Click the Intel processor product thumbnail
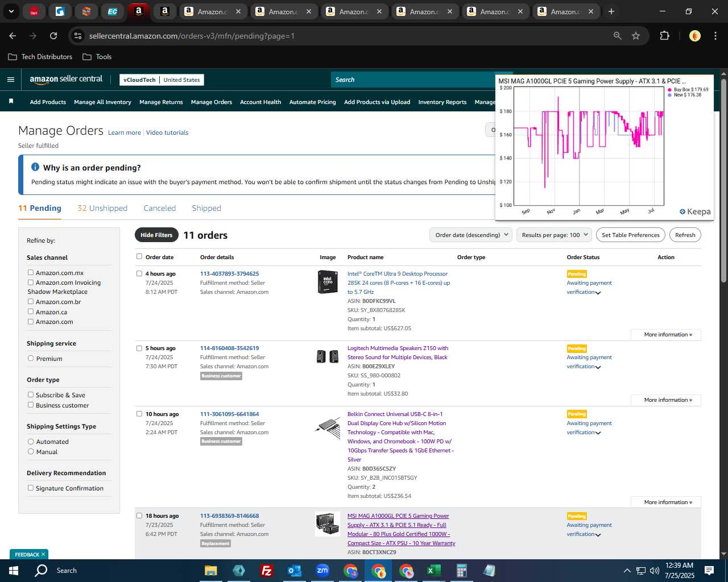This screenshot has height=582, width=728. (x=328, y=282)
